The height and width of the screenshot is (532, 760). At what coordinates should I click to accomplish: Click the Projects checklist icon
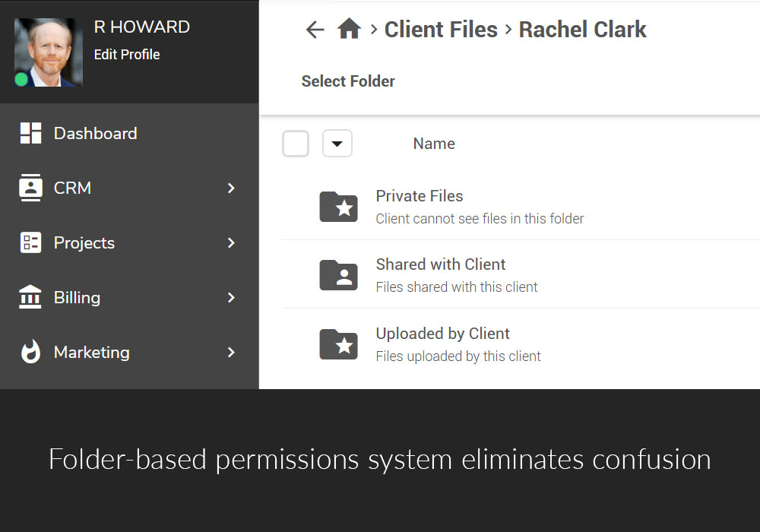[30, 242]
